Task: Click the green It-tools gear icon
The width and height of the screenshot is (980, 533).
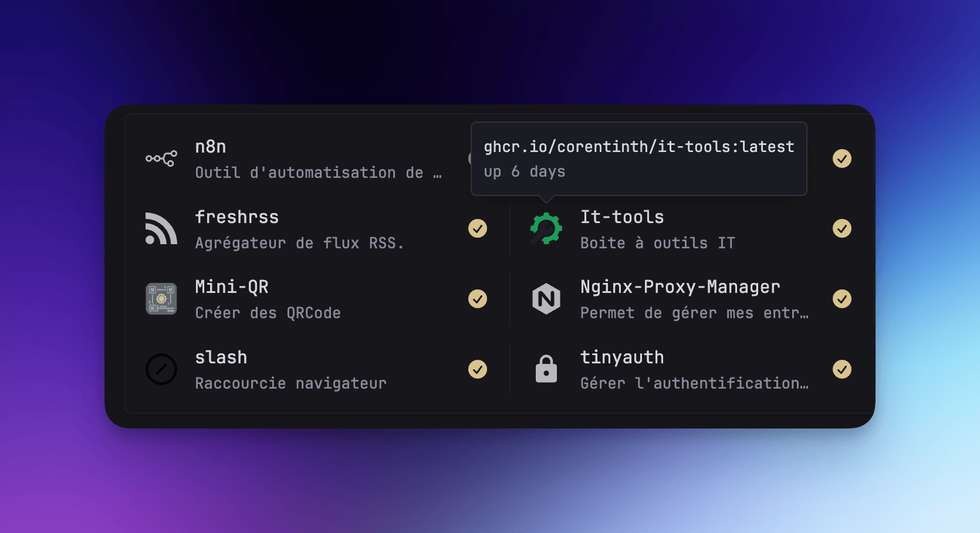Action: (x=546, y=228)
